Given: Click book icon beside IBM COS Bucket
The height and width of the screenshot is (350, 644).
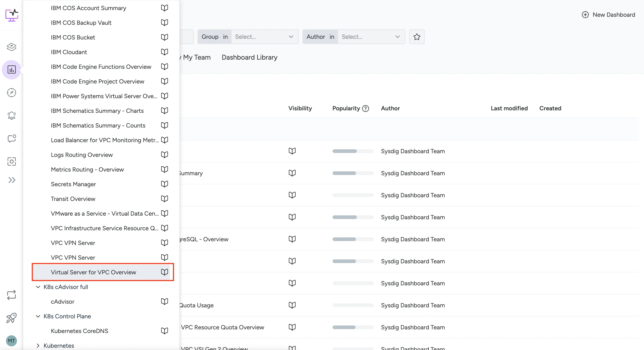Looking at the screenshot, I should coord(165,37).
